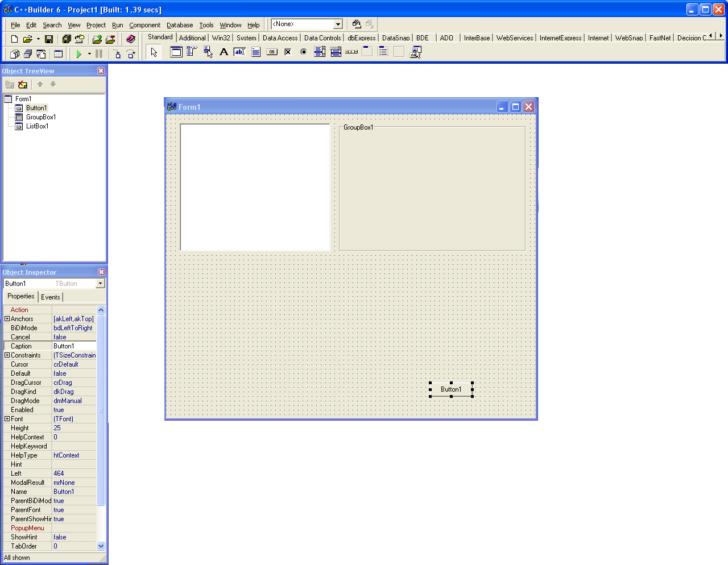Select the arrow pointer in component palette
728x565 pixels.
click(x=154, y=52)
